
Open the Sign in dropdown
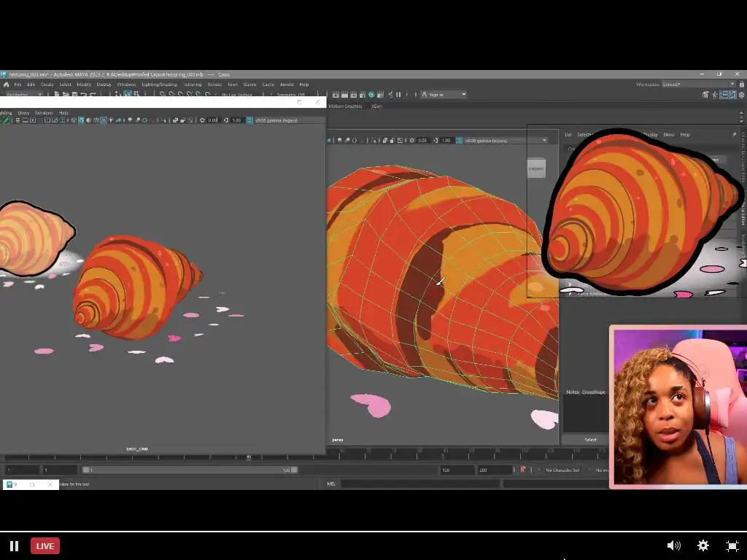(444, 95)
